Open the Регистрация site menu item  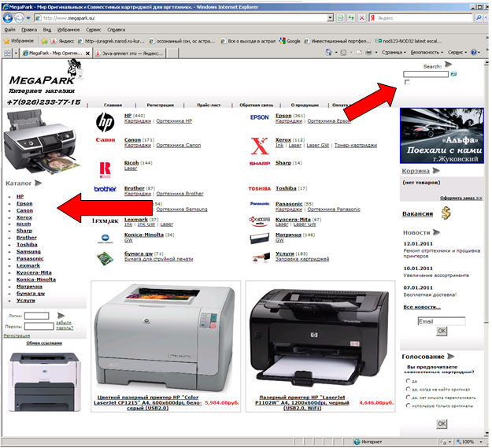click(x=161, y=105)
